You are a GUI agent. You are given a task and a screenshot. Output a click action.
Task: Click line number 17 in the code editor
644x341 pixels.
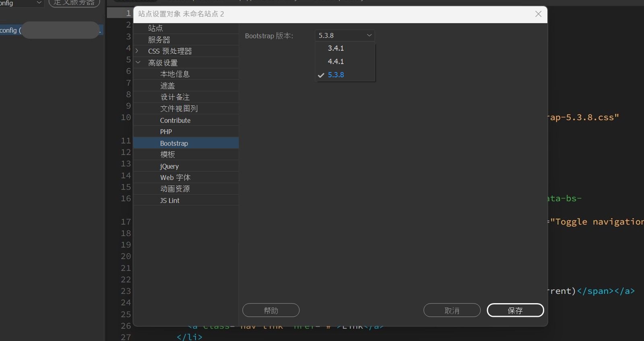pyautogui.click(x=126, y=222)
